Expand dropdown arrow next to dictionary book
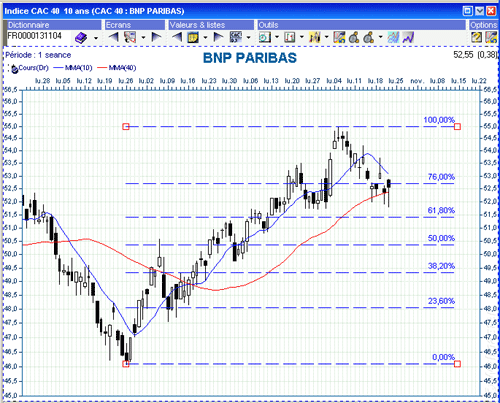 pyautogui.click(x=96, y=38)
